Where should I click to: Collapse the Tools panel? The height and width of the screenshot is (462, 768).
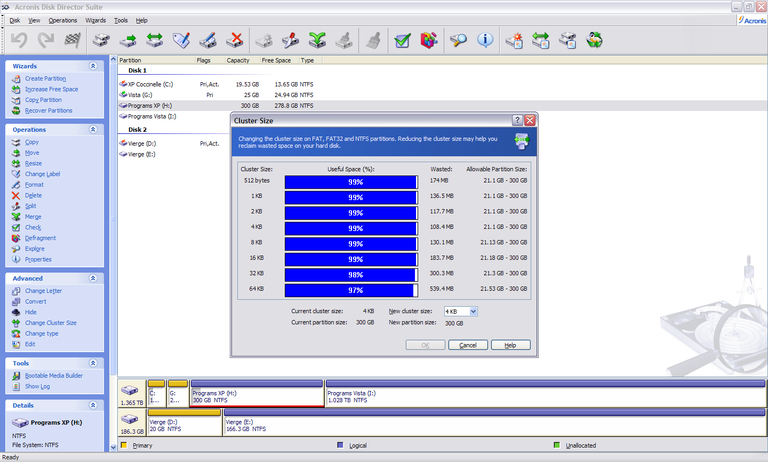[93, 363]
